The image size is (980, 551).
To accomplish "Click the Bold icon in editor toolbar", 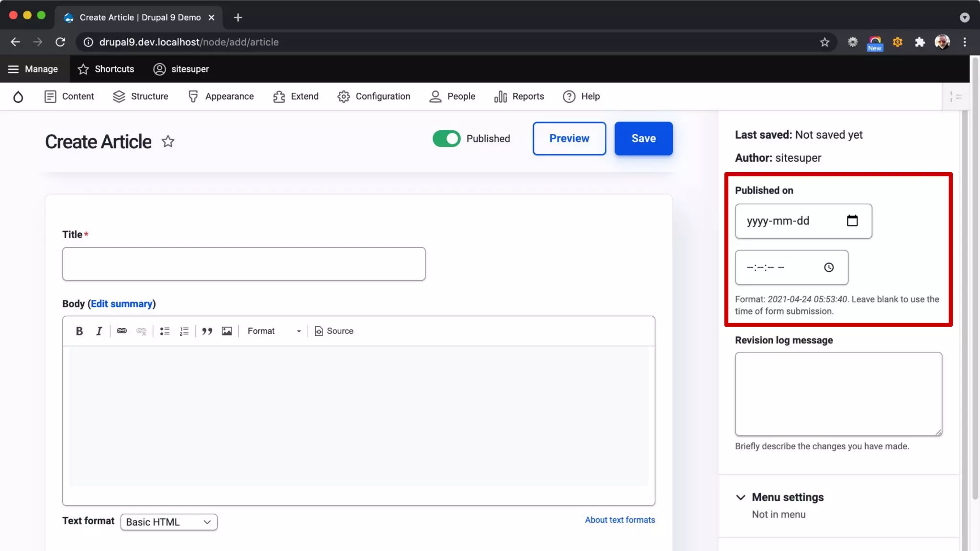I will (79, 331).
